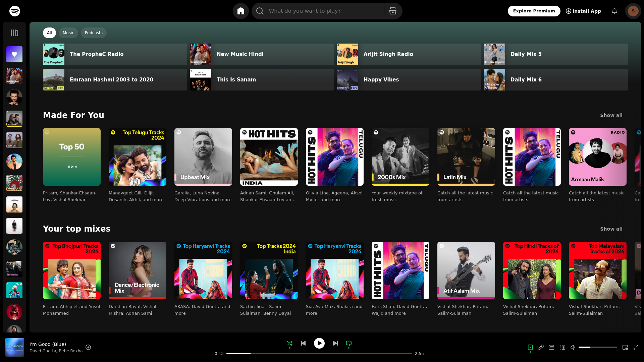Viewport: 644px width, 362px height.
Task: Open The PropheC Radio shortcut
Action: point(115,54)
